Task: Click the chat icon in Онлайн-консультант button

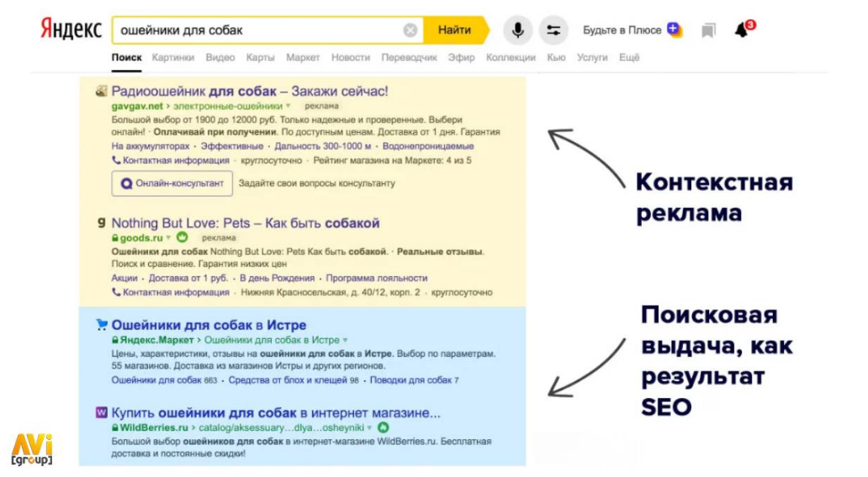Action: 126,183
